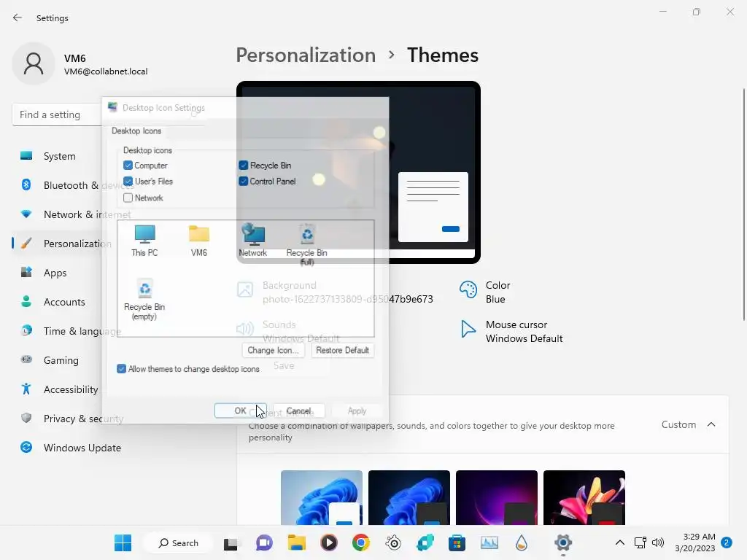The height and width of the screenshot is (560, 747).
Task: Open Color settings via palette icon
Action: tap(468, 289)
